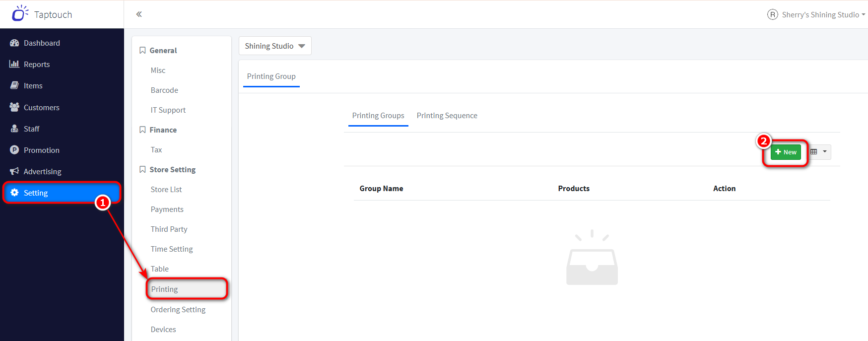
Task: Select the Printing Groups tab
Action: point(378,116)
